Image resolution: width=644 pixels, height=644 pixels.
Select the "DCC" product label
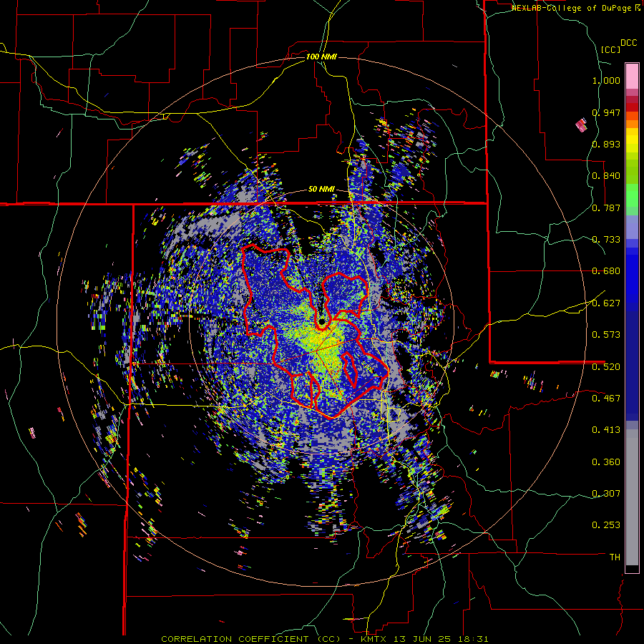coord(629,43)
